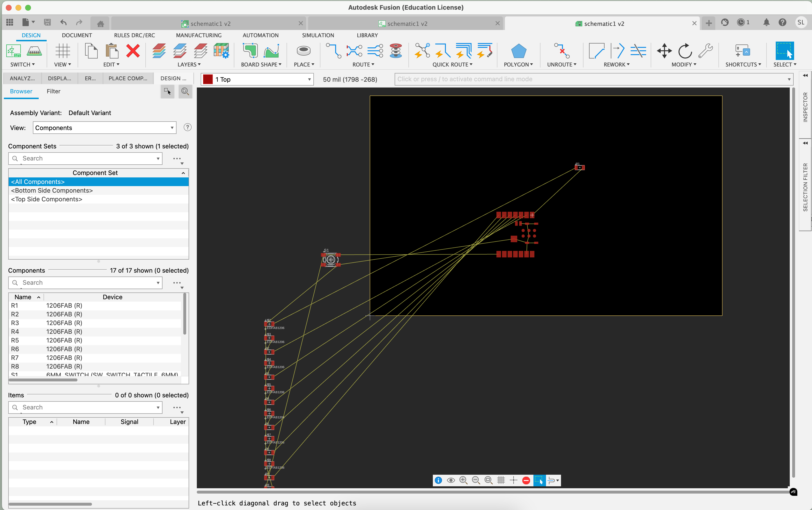Click the command line input field
The image size is (812, 510).
click(x=593, y=79)
